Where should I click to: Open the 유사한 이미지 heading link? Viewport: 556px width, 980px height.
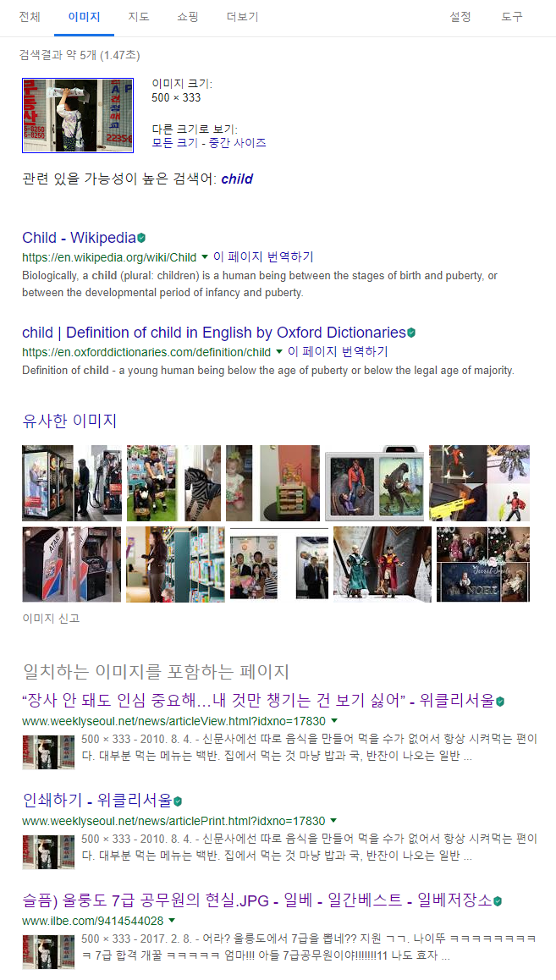pos(69,421)
